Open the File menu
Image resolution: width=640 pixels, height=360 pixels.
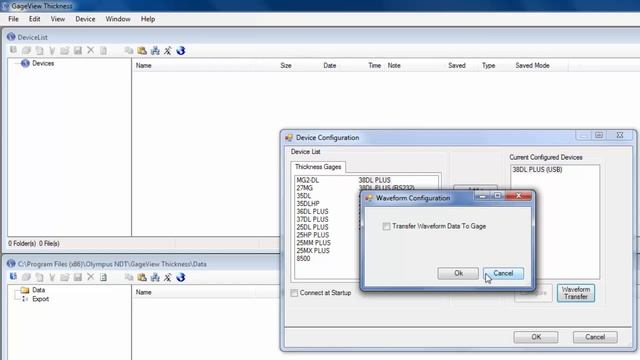coord(13,19)
